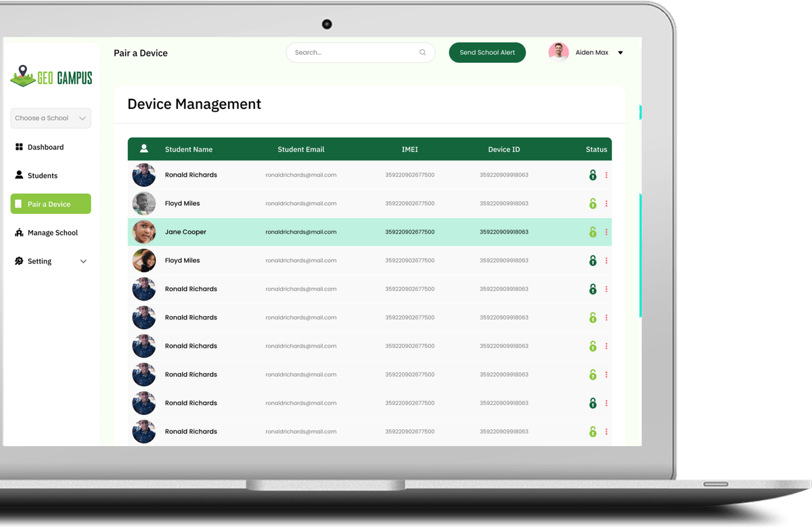The height and width of the screenshot is (528, 812).
Task: Click the Geo Campus logo
Action: [51, 76]
